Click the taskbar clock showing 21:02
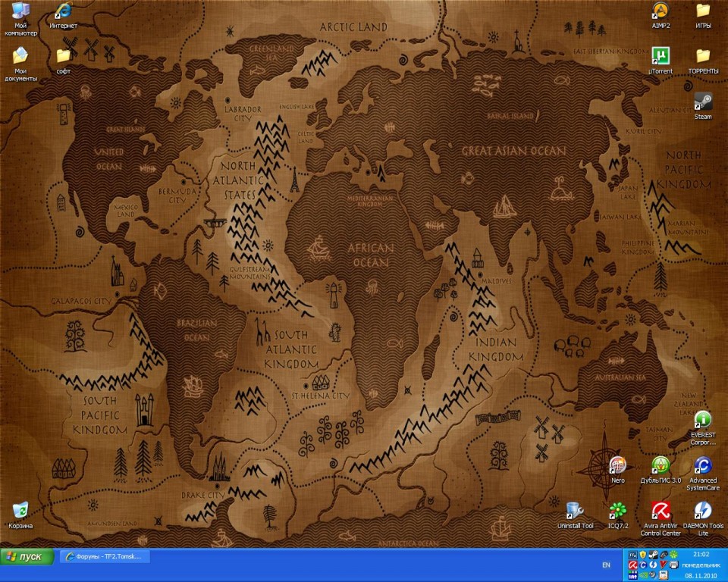Screen dimensions: 728x582 [x=701, y=554]
